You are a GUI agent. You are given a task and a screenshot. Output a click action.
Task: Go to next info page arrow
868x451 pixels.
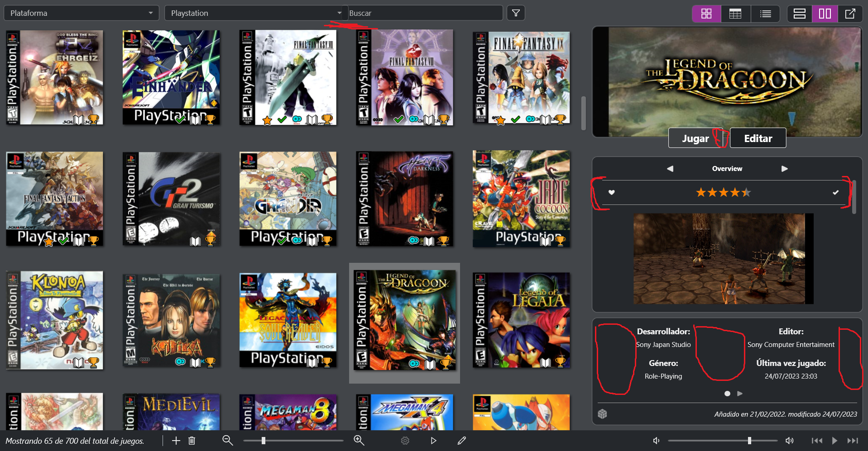pos(740,394)
